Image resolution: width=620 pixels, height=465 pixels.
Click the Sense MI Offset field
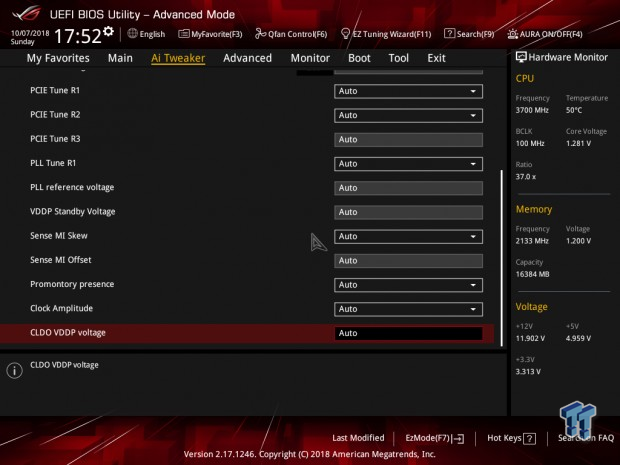408,261
